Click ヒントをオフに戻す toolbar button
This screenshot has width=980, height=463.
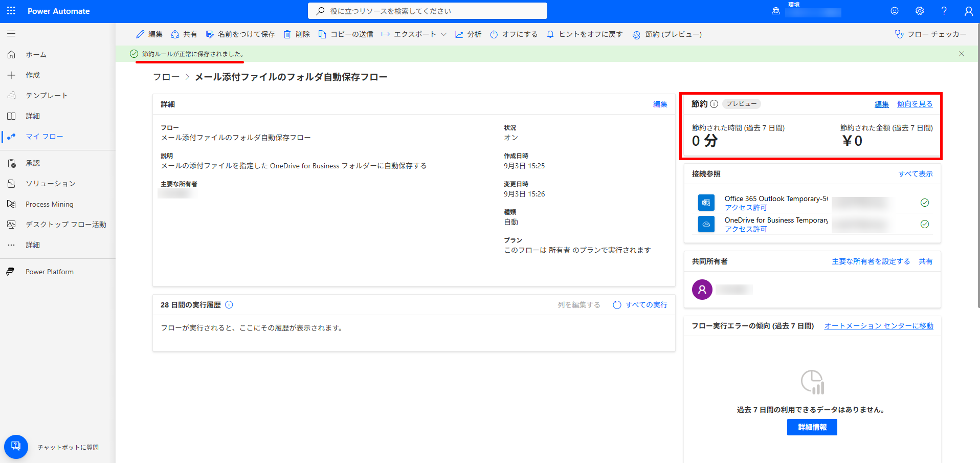click(x=585, y=34)
